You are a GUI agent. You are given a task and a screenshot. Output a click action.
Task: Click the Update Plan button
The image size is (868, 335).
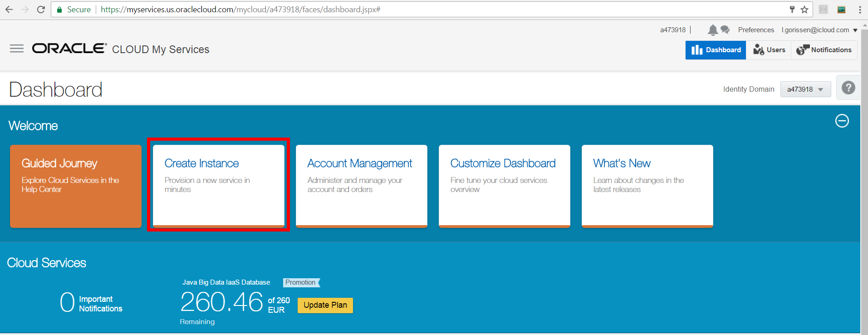[325, 305]
